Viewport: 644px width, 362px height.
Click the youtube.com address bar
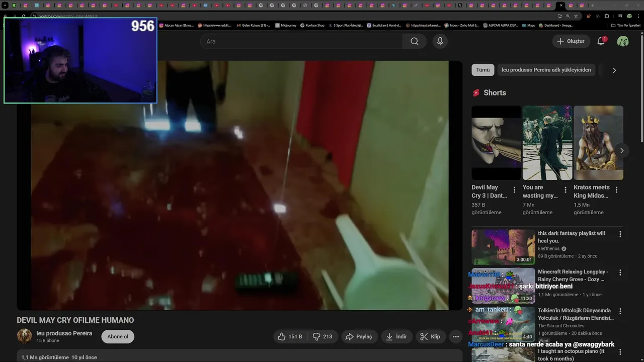point(292,16)
